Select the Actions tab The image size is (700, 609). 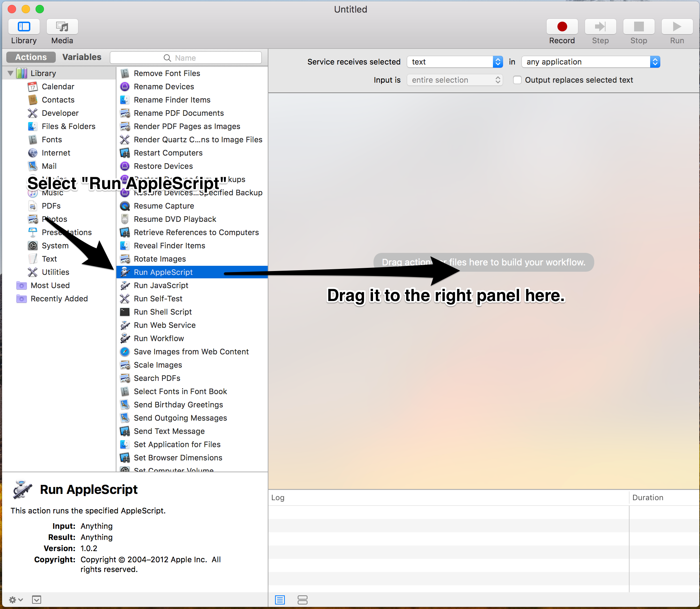(x=31, y=57)
